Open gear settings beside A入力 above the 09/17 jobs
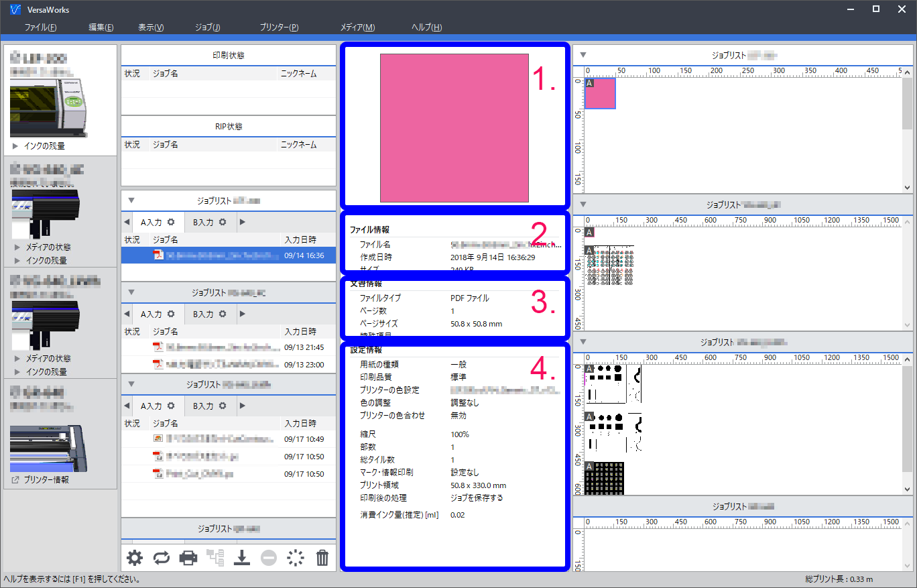The height and width of the screenshot is (588, 917). [x=171, y=406]
